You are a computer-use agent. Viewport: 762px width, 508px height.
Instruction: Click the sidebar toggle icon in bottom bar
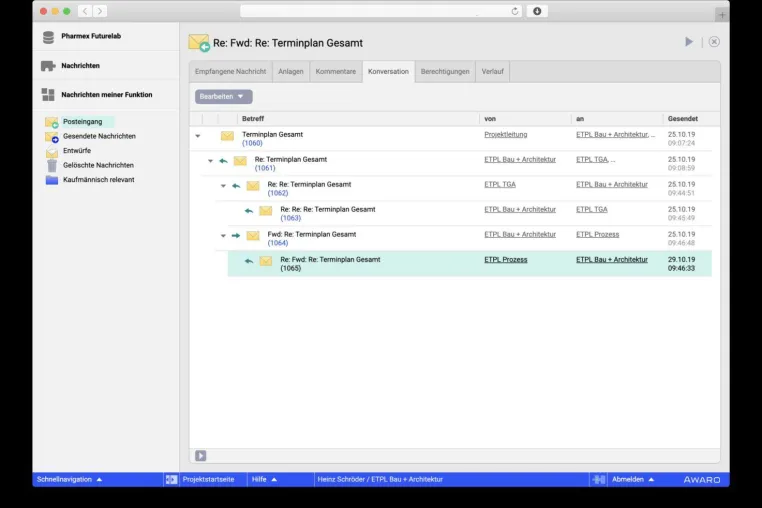(171, 480)
